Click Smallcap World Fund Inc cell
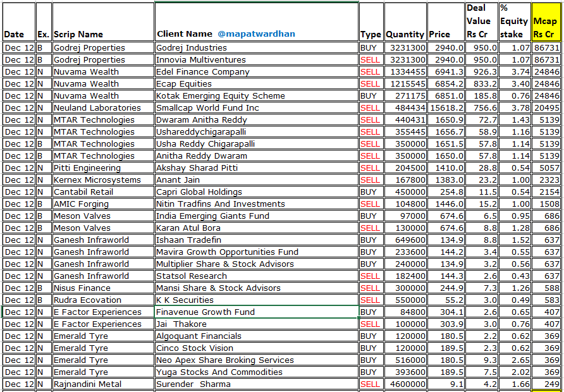 point(257,108)
